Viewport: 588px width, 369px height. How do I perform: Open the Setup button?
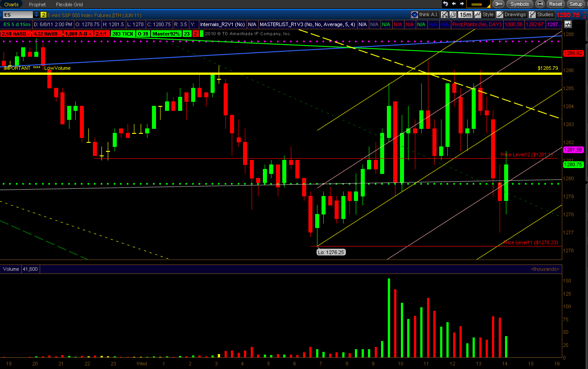pos(576,4)
